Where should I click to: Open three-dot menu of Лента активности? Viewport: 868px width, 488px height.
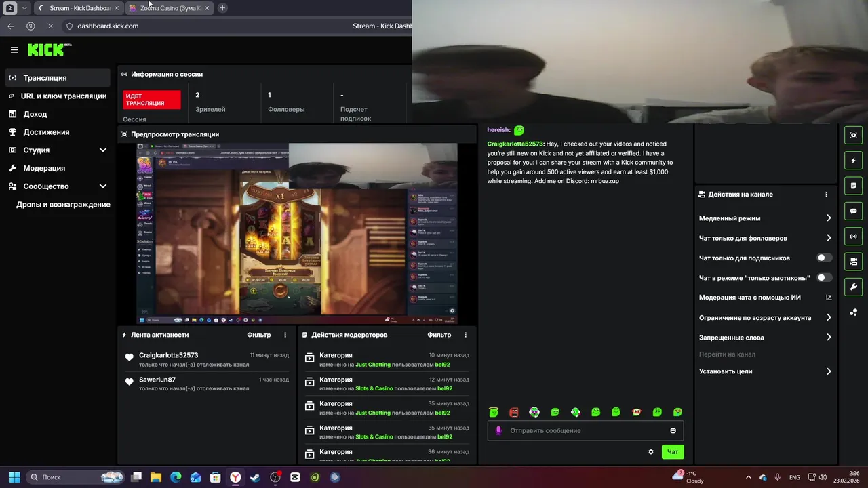pyautogui.click(x=285, y=335)
